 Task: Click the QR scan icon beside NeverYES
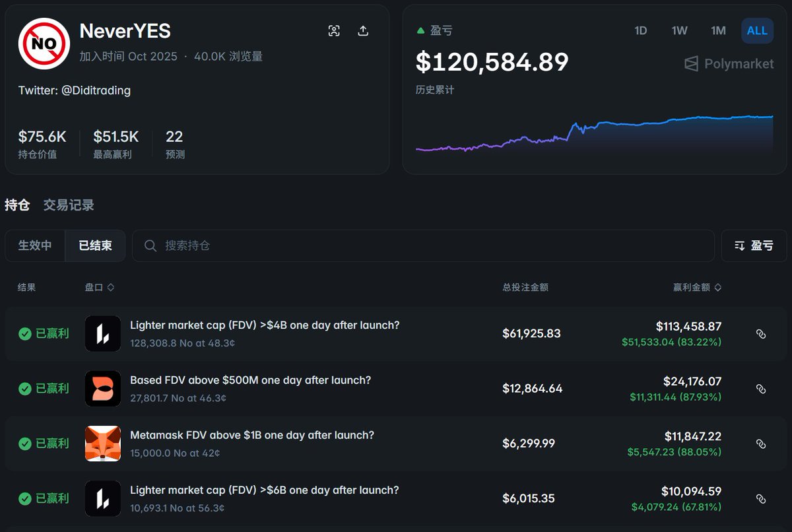(334, 31)
